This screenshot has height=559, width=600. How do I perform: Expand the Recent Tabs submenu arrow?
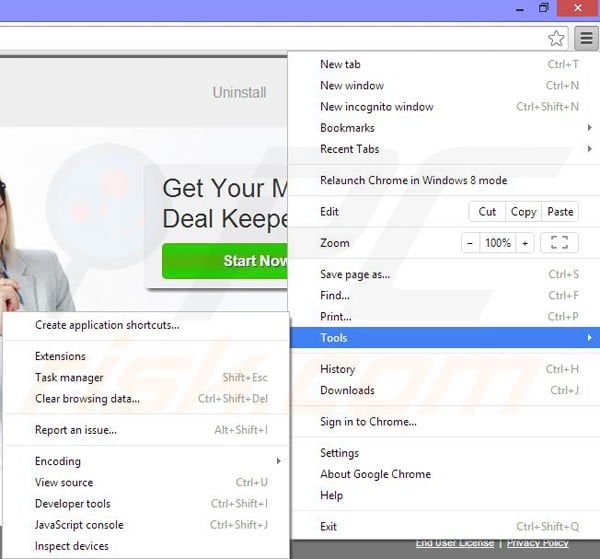coord(590,148)
